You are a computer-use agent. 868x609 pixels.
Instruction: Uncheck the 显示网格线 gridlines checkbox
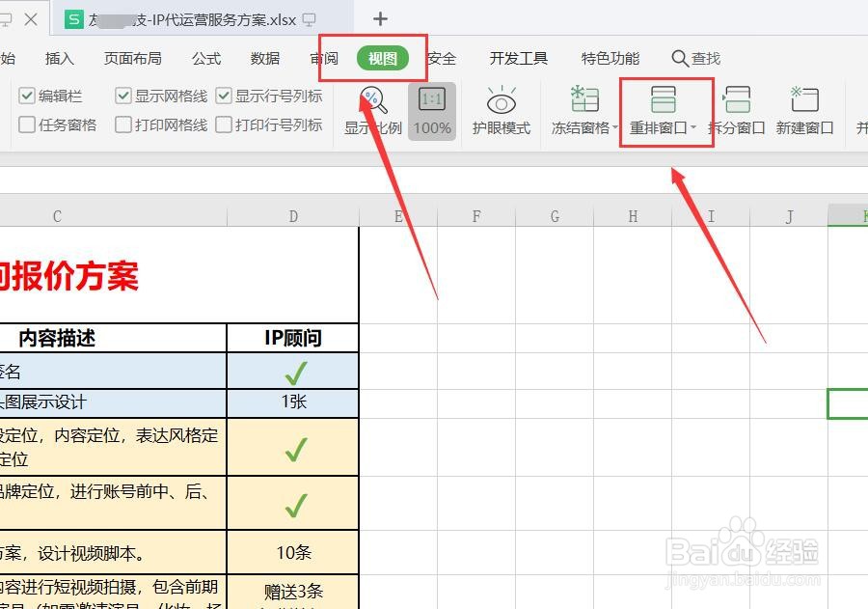pyautogui.click(x=123, y=95)
